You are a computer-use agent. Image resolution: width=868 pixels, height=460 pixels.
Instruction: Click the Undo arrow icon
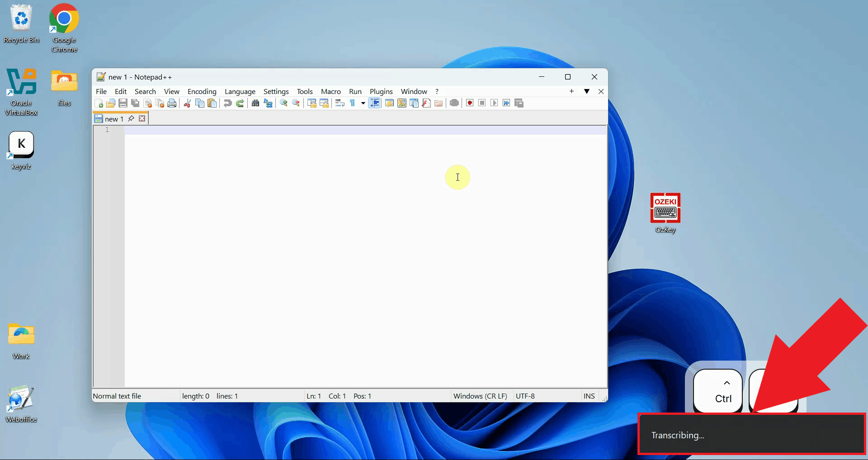coord(227,103)
